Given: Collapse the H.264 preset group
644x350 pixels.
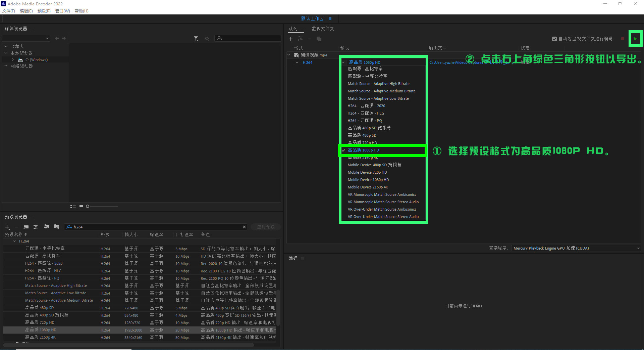Looking at the screenshot, I should point(14,241).
